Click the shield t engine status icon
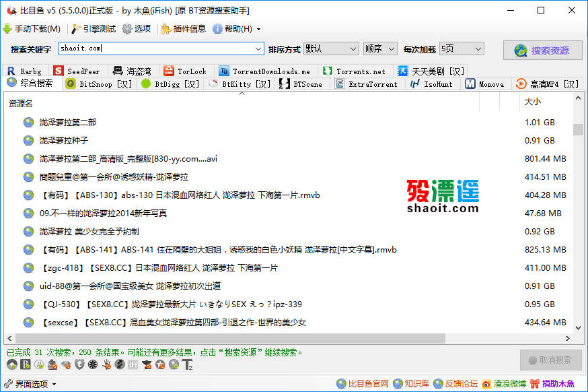This screenshot has width=588, height=392. pyautogui.click(x=79, y=364)
